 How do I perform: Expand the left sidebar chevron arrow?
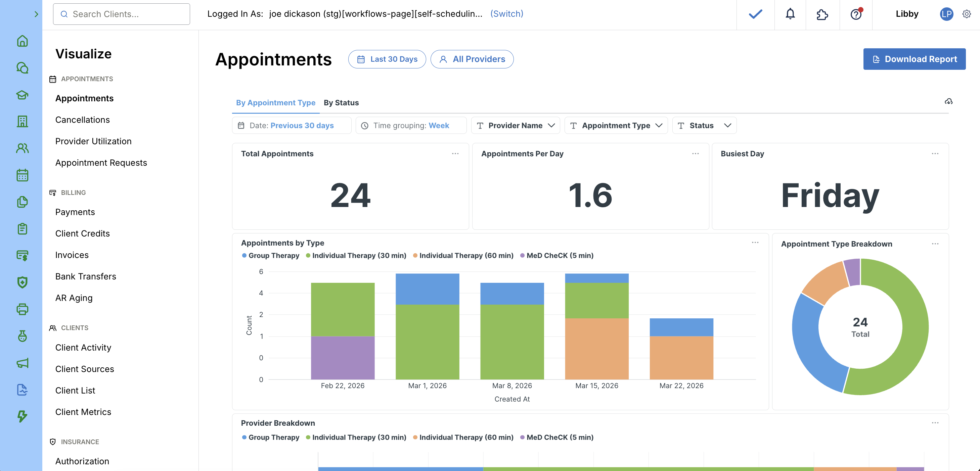click(36, 14)
